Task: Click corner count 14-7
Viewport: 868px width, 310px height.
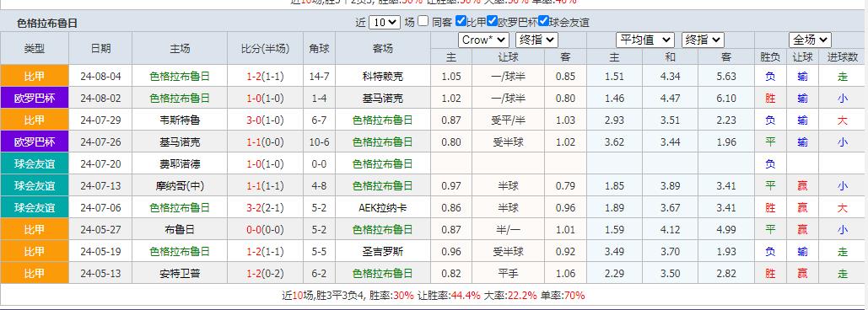Action: tap(320, 77)
